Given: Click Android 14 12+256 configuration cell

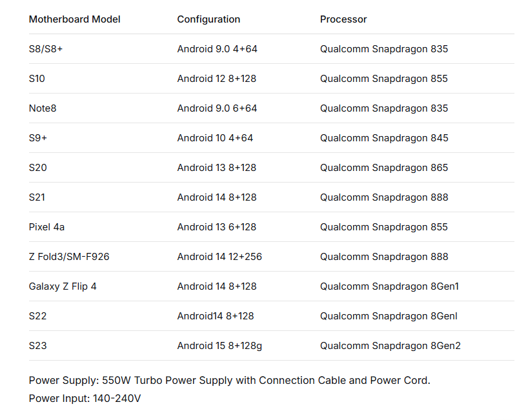Looking at the screenshot, I should [x=219, y=257].
